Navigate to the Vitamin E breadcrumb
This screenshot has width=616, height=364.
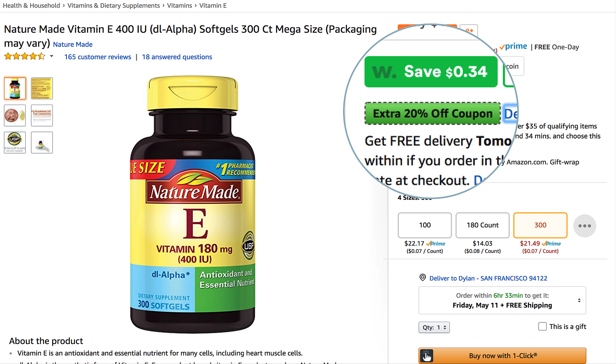tap(213, 5)
